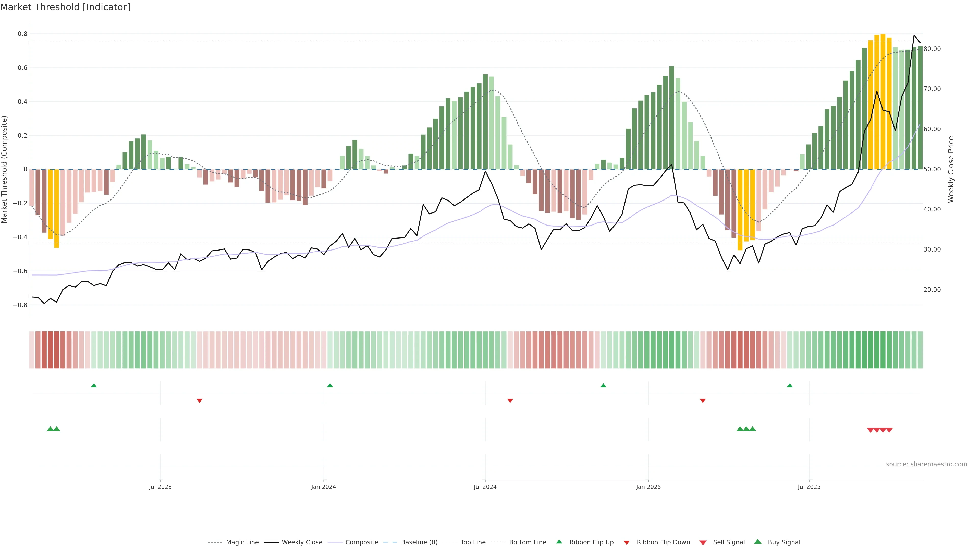Click the Jul 2024 x-axis label
Image resolution: width=980 pixels, height=551 pixels.
(x=485, y=487)
